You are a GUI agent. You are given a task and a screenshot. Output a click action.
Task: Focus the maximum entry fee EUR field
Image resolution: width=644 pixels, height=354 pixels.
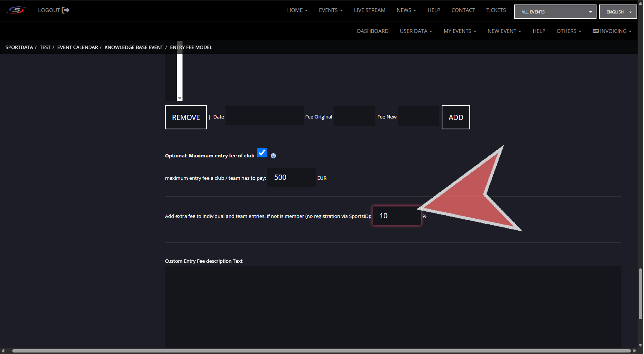291,178
